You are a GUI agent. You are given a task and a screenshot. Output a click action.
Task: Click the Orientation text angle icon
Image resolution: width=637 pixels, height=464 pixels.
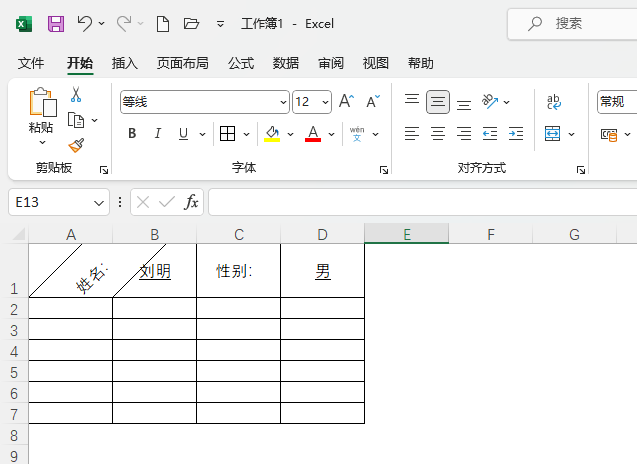pyautogui.click(x=490, y=102)
